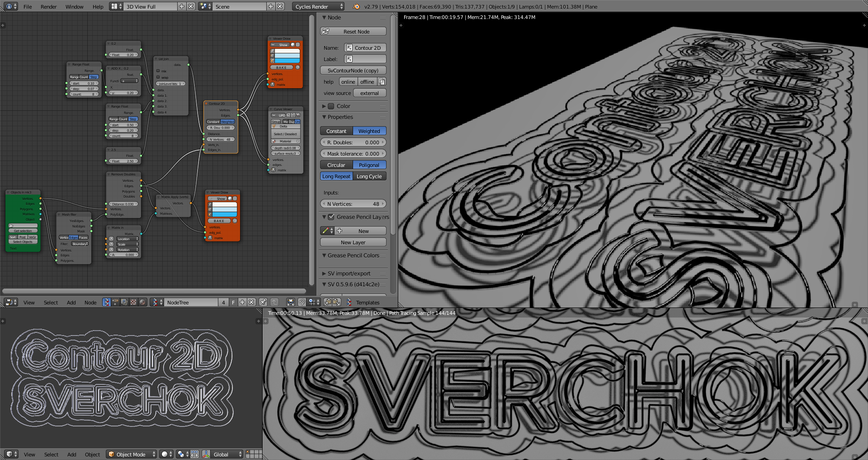Choose the Circular shape option
Screen dimensions: 868x460
[336, 165]
